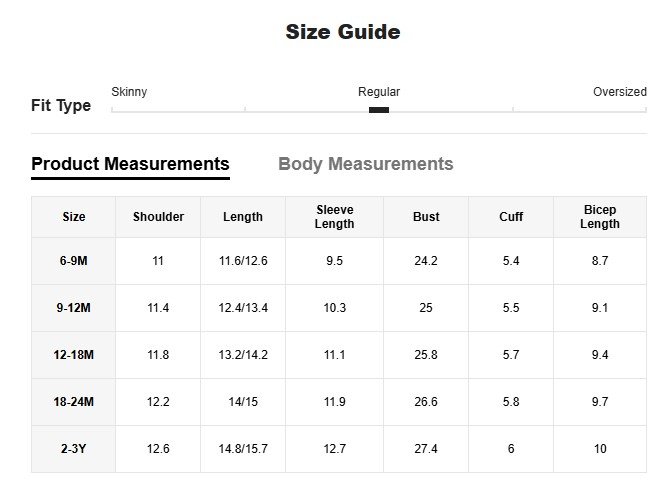
Task: Click the Size column header
Action: 74,217
